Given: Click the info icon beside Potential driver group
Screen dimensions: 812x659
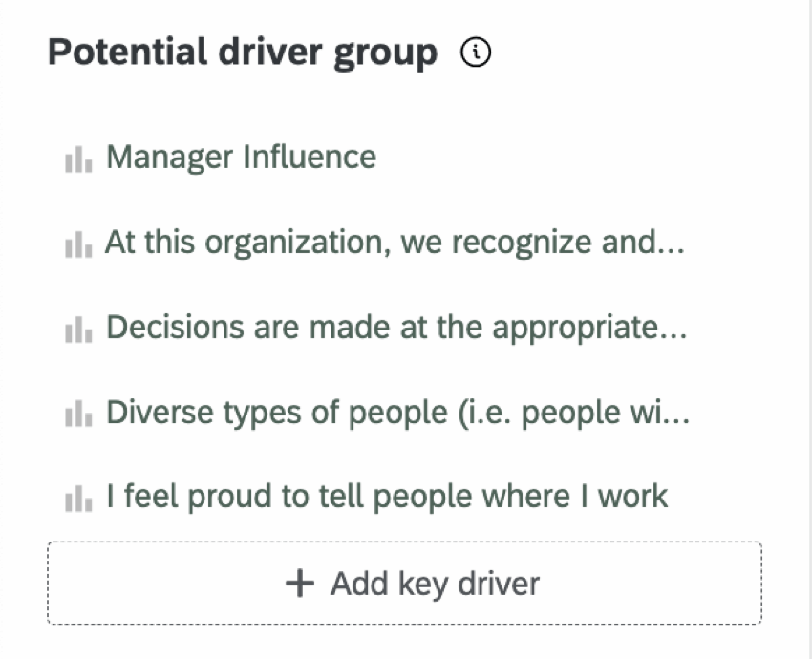Looking at the screenshot, I should [x=477, y=53].
